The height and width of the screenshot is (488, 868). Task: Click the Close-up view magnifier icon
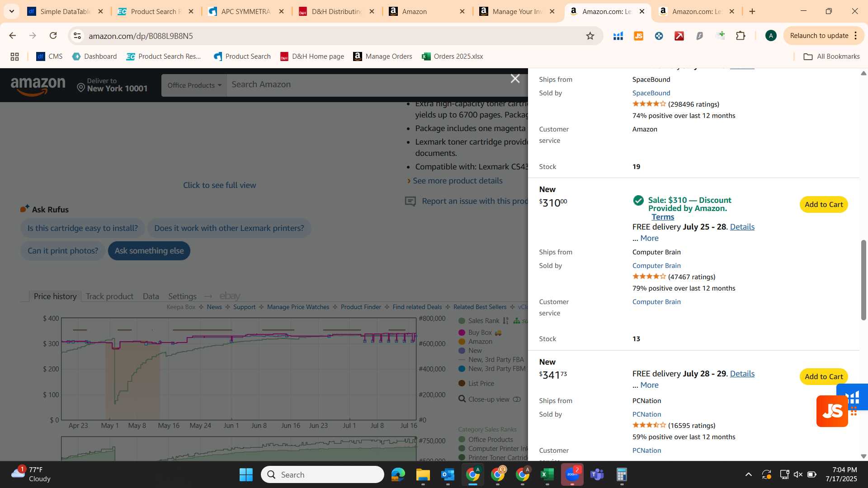[x=462, y=399]
